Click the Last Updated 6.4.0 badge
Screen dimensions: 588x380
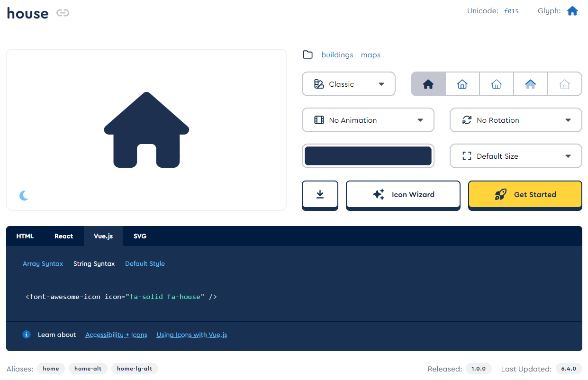pyautogui.click(x=569, y=369)
